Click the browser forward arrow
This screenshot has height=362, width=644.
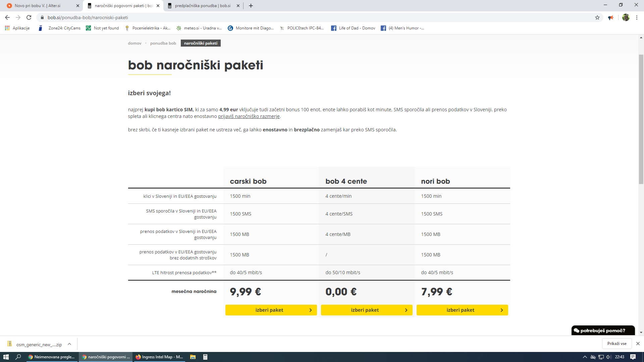pos(18,17)
